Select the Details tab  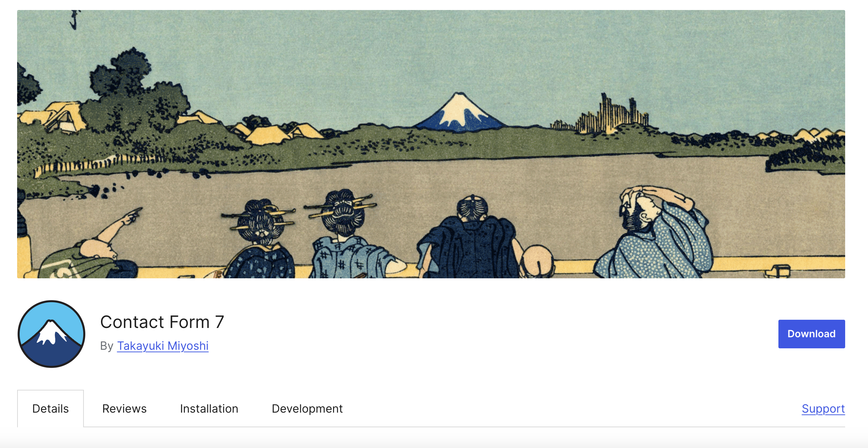50,409
